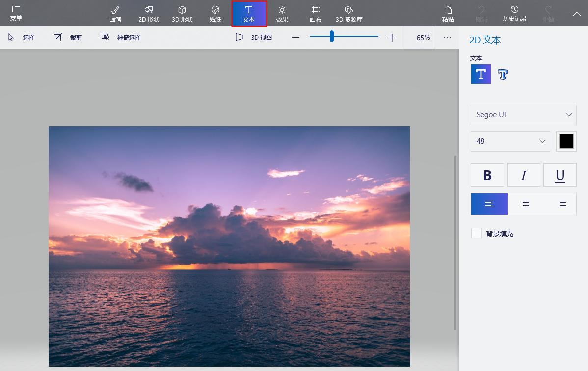Viewport: 588px width, 371px height.
Task: Open the 3D 资源库 library
Action: 349,14
